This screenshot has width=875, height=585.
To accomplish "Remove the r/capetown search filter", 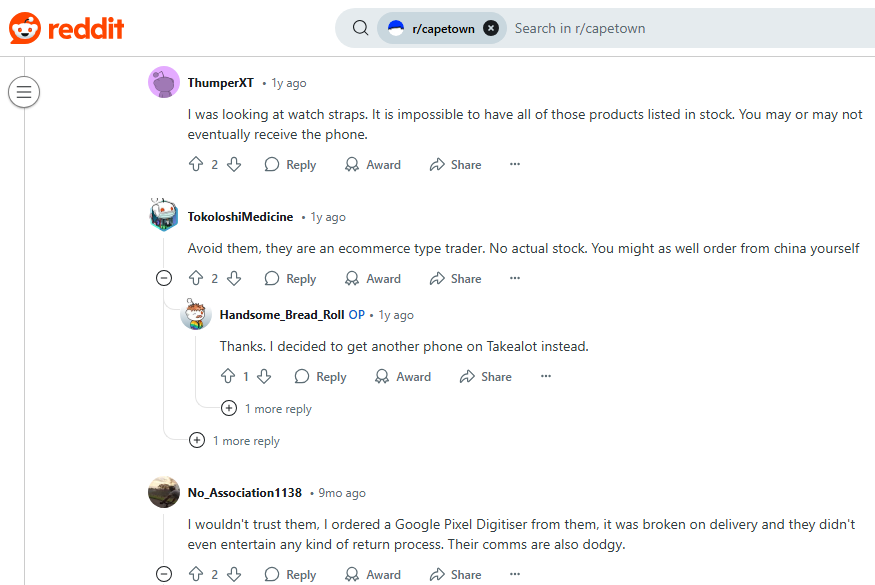I will click(491, 28).
